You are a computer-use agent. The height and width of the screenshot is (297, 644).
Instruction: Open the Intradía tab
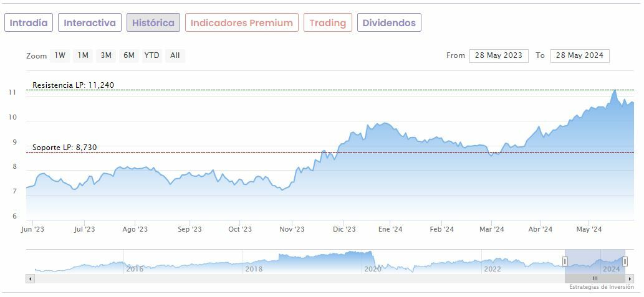(x=29, y=23)
